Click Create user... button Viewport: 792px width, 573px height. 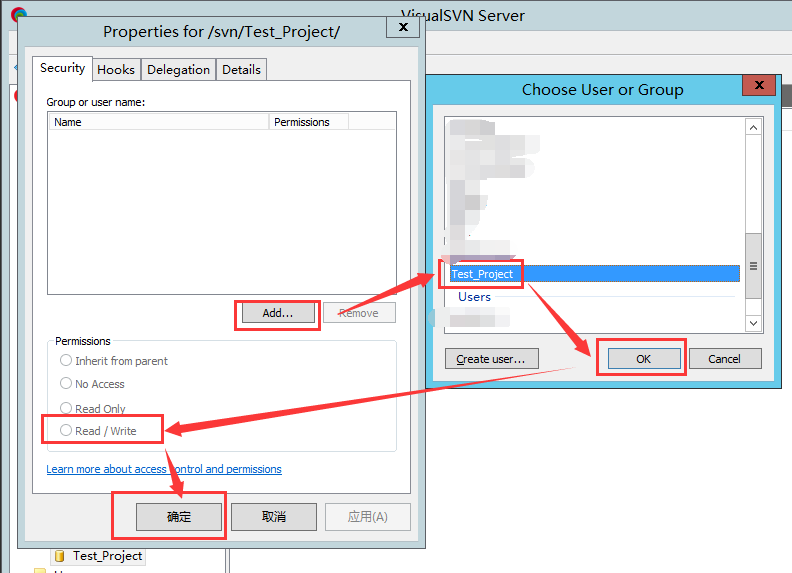(491, 359)
